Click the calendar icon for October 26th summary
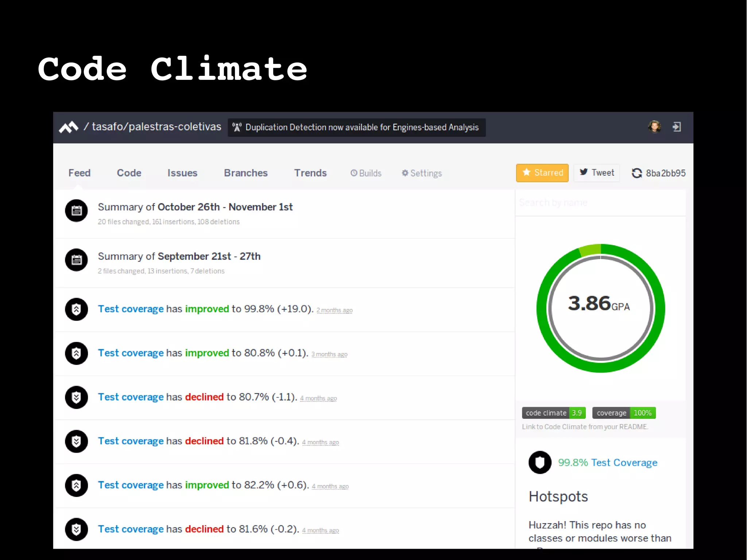This screenshot has height=560, width=747. click(x=76, y=211)
